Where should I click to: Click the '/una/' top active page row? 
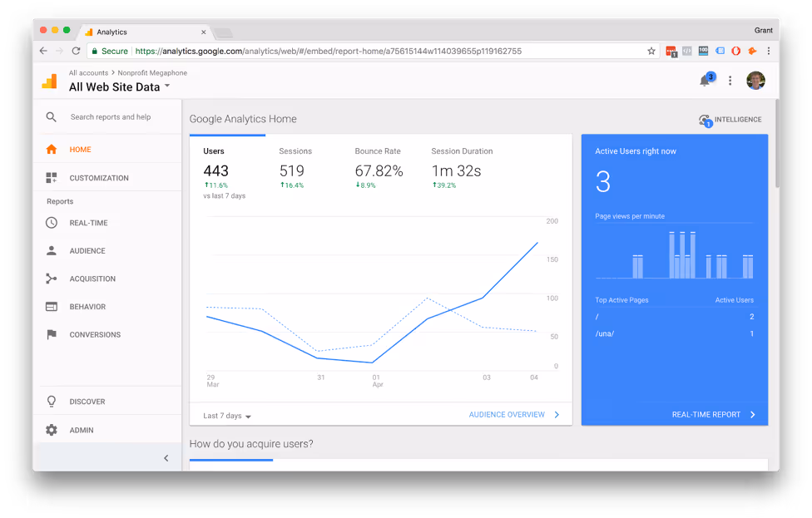674,333
